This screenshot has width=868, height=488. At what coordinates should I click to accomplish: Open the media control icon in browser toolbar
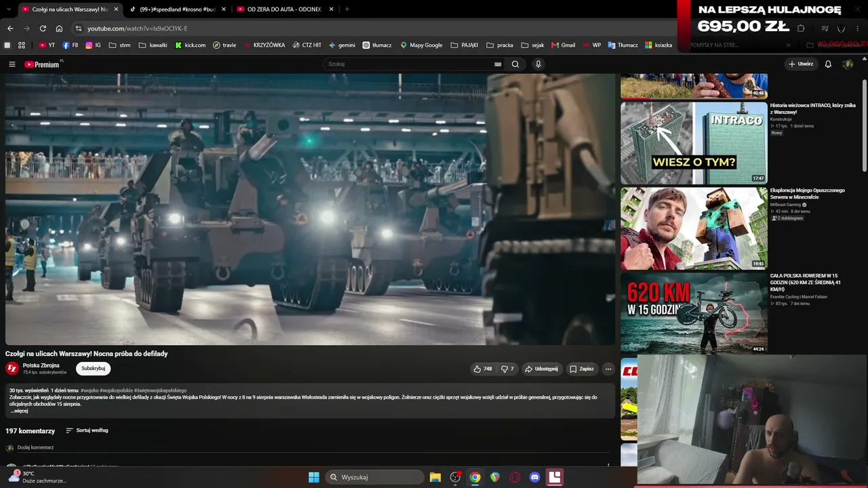[825, 28]
